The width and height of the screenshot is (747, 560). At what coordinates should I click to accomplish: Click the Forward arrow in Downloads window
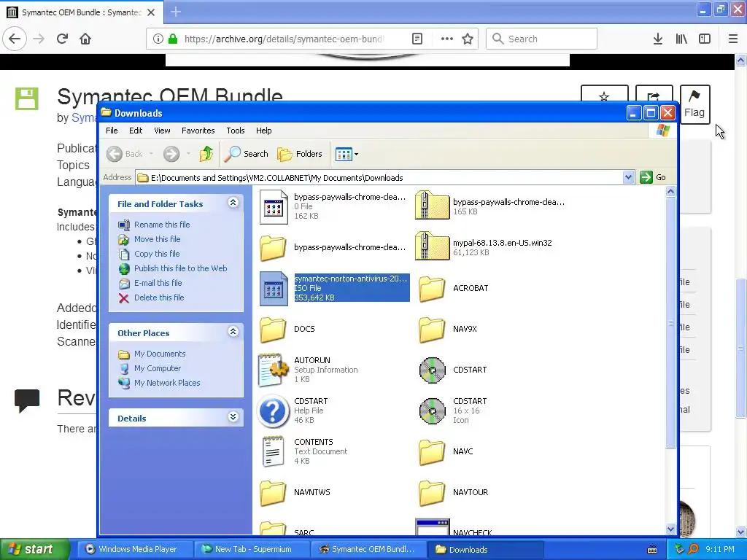coord(171,154)
